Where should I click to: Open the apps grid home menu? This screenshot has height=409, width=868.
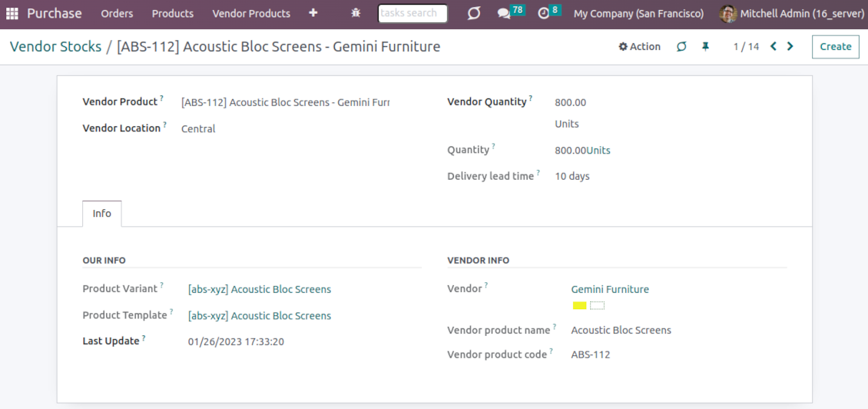coord(12,13)
